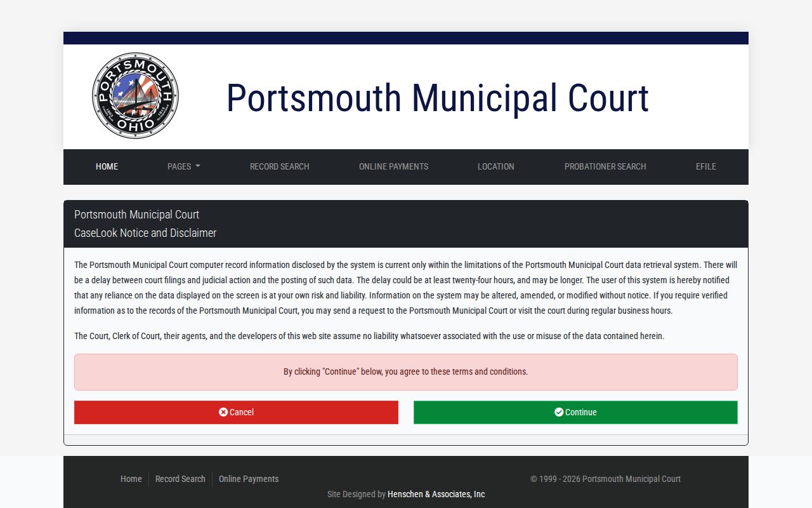Select the Location nav item

(496, 166)
